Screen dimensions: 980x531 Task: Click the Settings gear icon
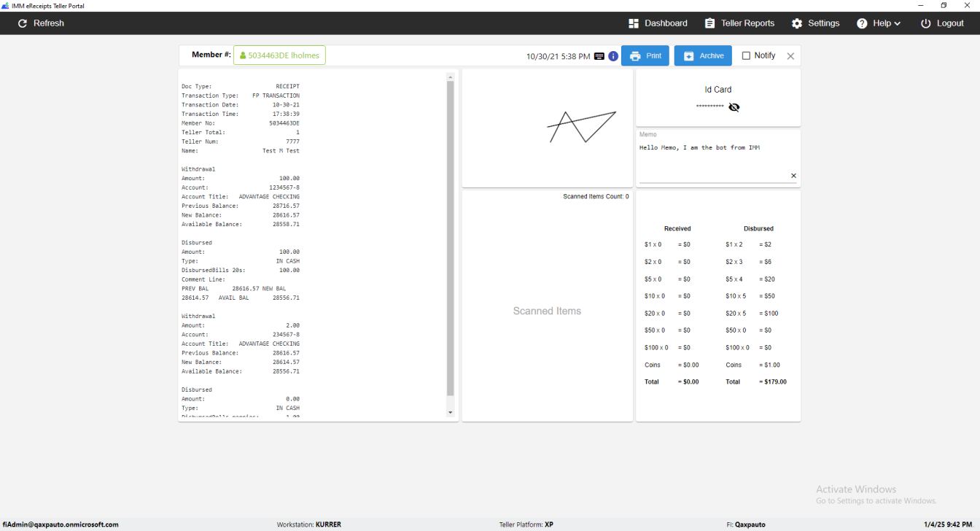coord(797,23)
